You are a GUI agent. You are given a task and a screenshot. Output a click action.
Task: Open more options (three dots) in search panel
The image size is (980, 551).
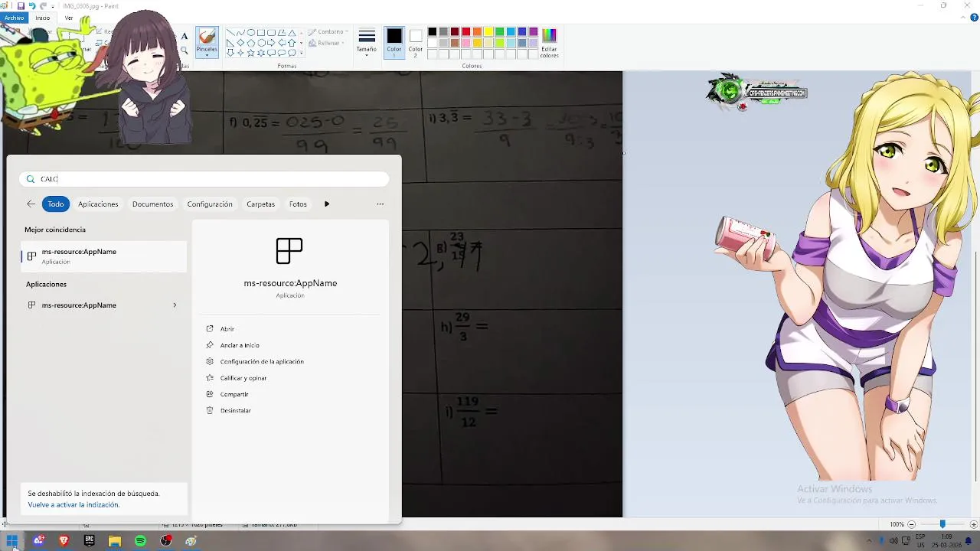(x=380, y=204)
